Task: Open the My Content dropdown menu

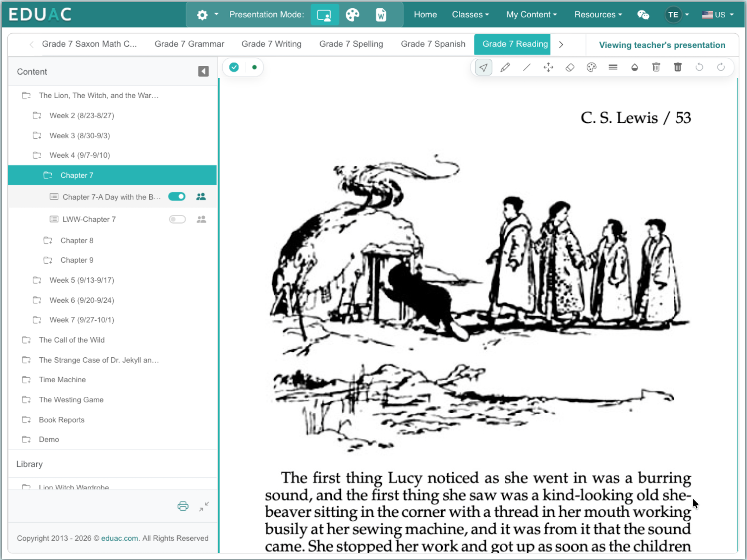Action: pos(531,14)
